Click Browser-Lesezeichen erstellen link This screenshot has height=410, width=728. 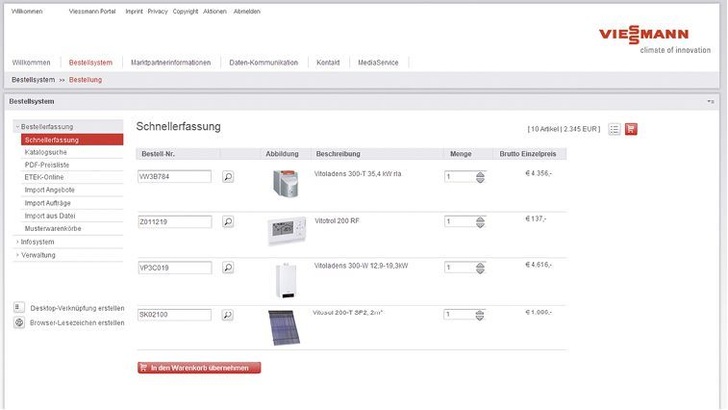pos(77,322)
